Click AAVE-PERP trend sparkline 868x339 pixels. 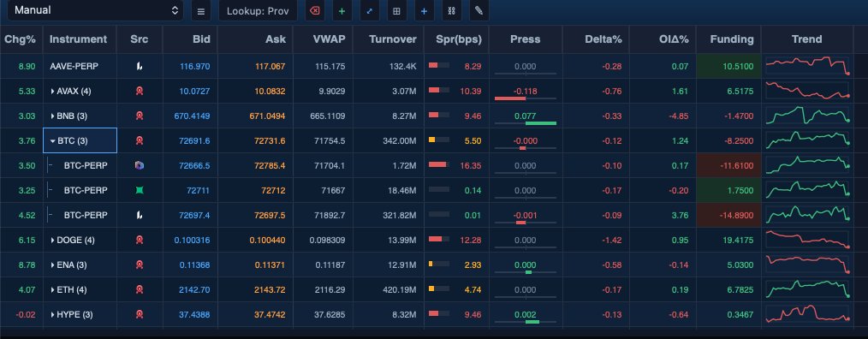pos(807,66)
